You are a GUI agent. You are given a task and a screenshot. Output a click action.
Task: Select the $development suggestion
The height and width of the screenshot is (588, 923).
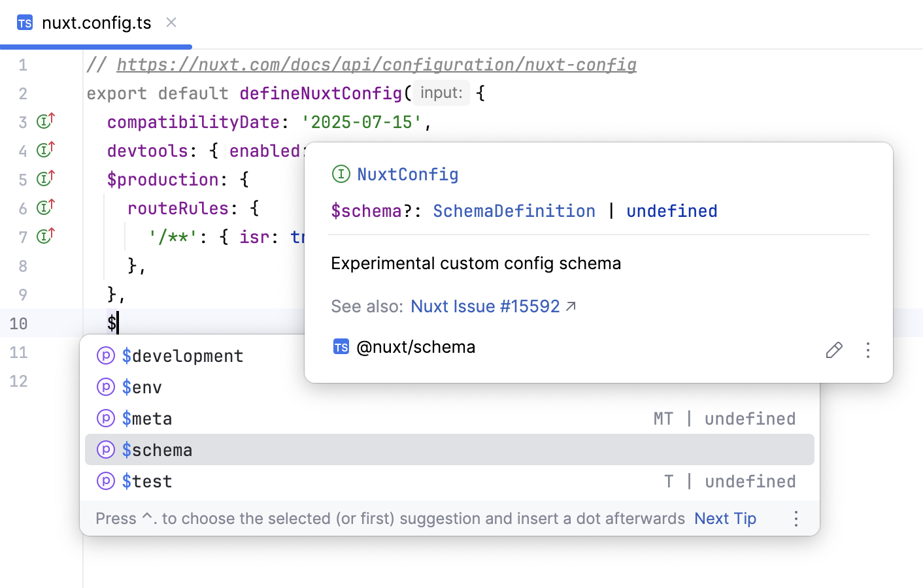pos(183,355)
